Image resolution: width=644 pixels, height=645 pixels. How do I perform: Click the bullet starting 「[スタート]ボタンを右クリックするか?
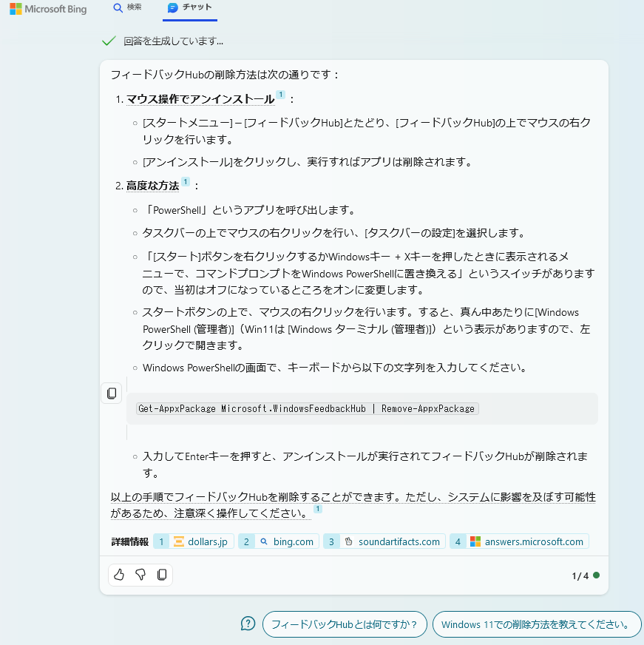tap(368, 273)
